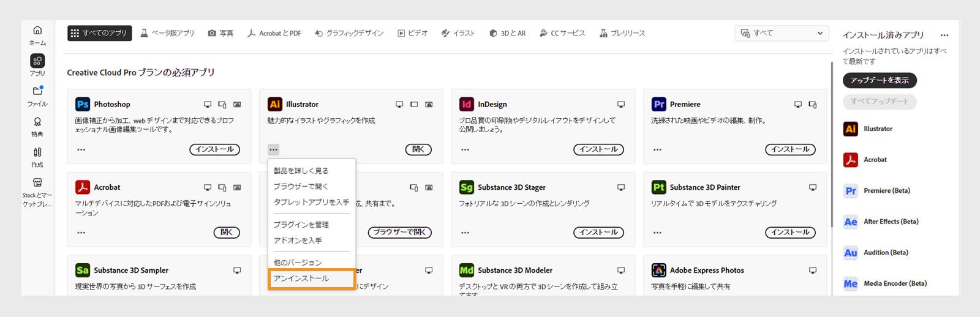Screen dimensions: 980x317
Task: Open プレリリース category
Action: coord(622,33)
